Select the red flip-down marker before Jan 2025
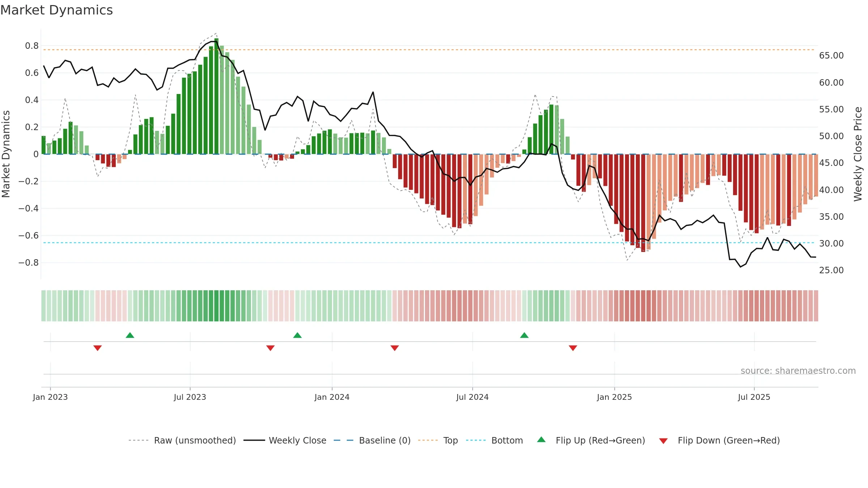The width and height of the screenshot is (868, 488). [x=573, y=348]
